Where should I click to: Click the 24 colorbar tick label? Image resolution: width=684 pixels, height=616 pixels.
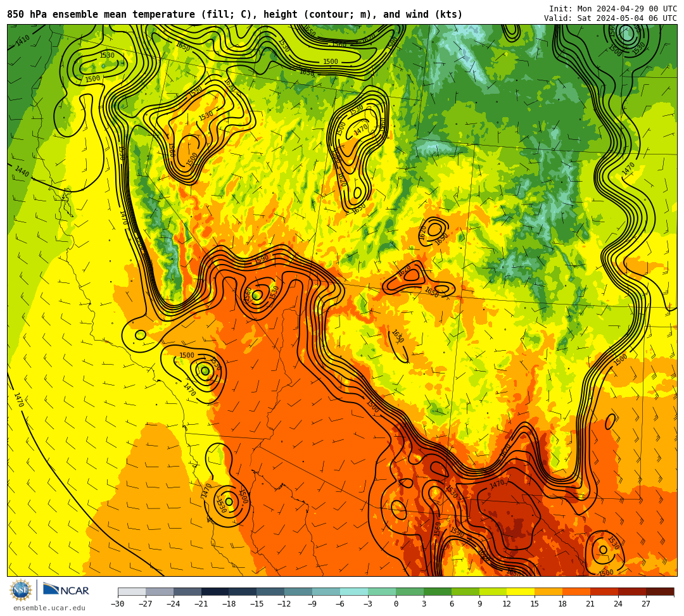click(619, 604)
